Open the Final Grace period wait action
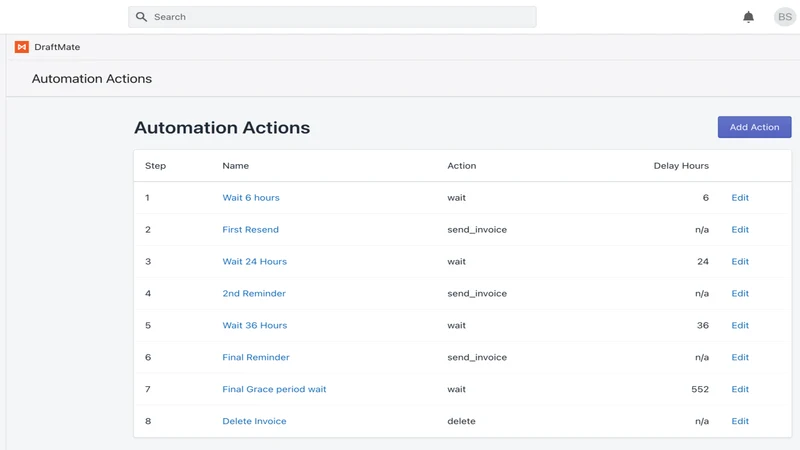The height and width of the screenshot is (450, 800). (x=274, y=389)
